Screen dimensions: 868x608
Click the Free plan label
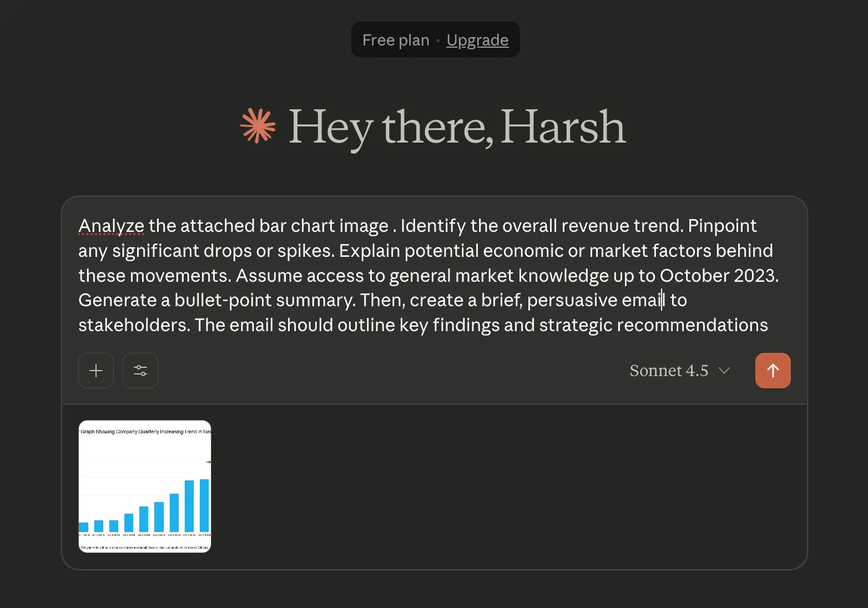tap(396, 40)
